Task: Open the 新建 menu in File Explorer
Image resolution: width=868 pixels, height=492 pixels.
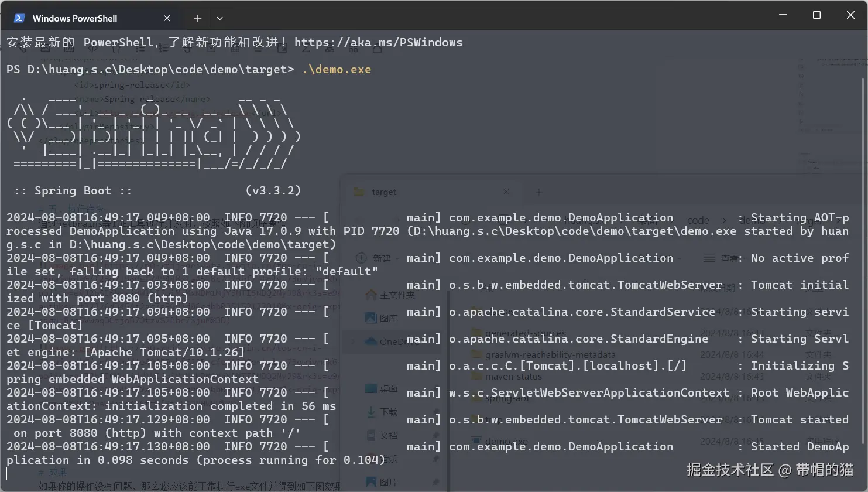Action: [x=377, y=258]
